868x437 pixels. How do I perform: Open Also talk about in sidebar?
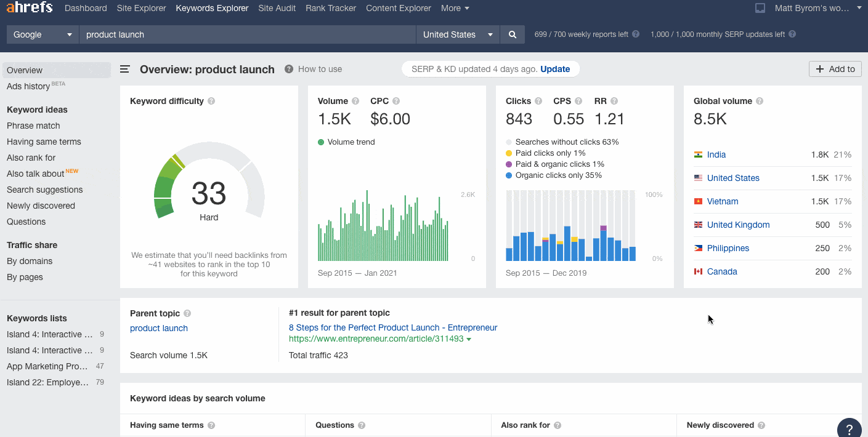[36, 174]
